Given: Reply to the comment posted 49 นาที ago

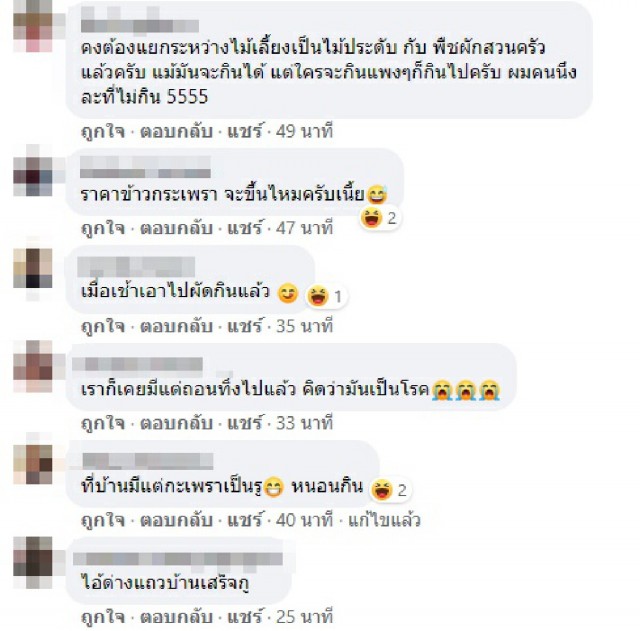Looking at the screenshot, I should click(176, 131).
